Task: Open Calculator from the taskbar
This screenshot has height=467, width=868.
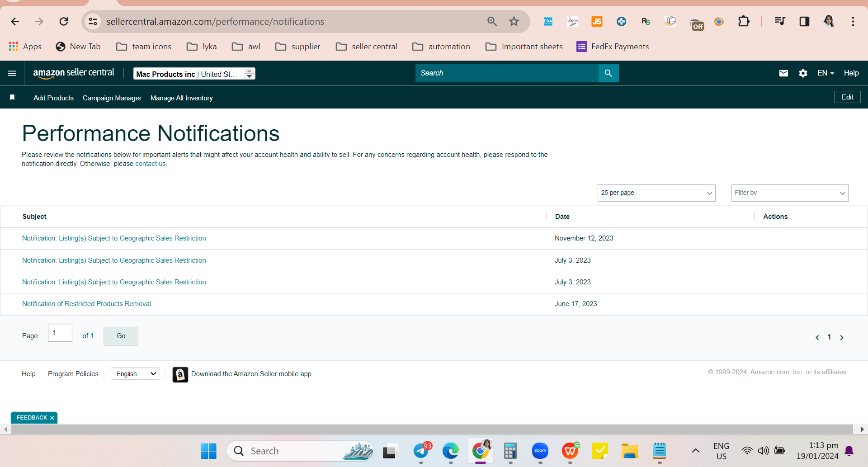Action: [x=510, y=451]
